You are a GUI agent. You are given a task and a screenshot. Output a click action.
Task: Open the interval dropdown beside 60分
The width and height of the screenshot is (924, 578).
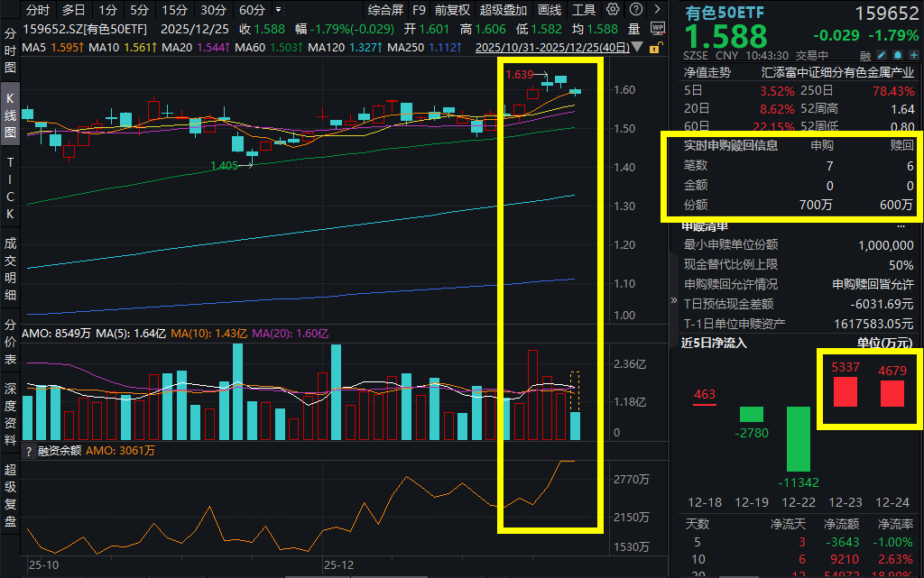(x=276, y=10)
